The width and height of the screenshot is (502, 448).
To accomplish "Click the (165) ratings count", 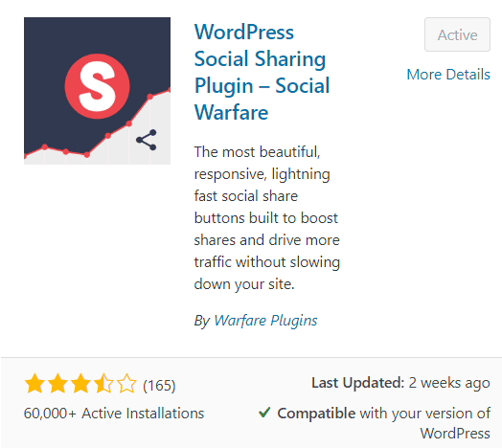I will pos(159,385).
